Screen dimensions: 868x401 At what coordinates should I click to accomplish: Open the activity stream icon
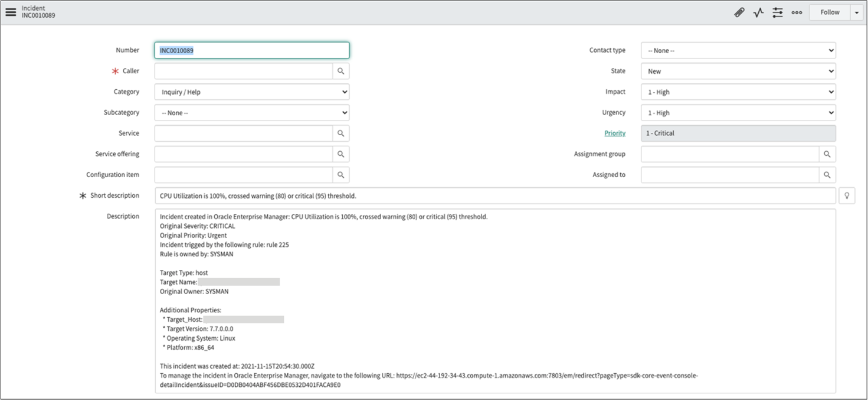(758, 12)
